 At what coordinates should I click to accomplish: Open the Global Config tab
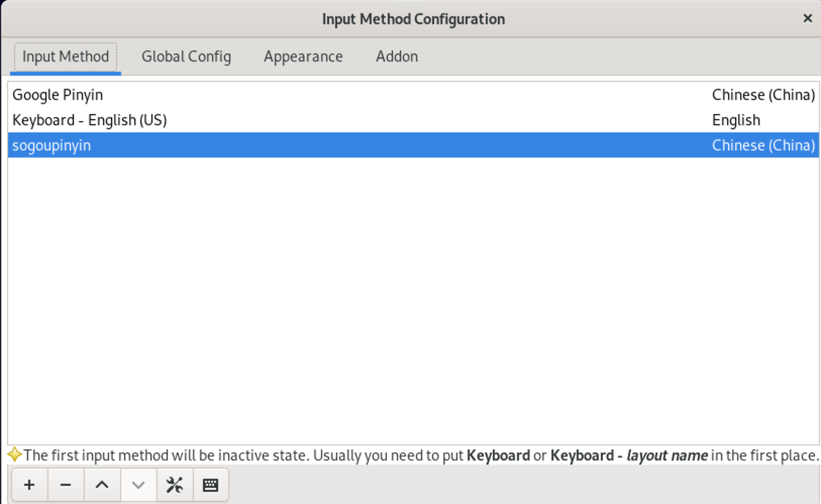click(x=186, y=57)
